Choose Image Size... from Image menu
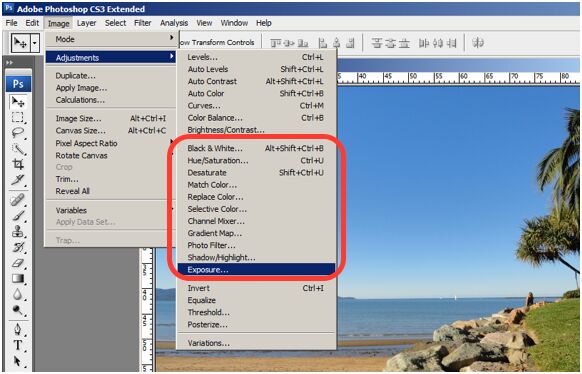 coord(110,118)
